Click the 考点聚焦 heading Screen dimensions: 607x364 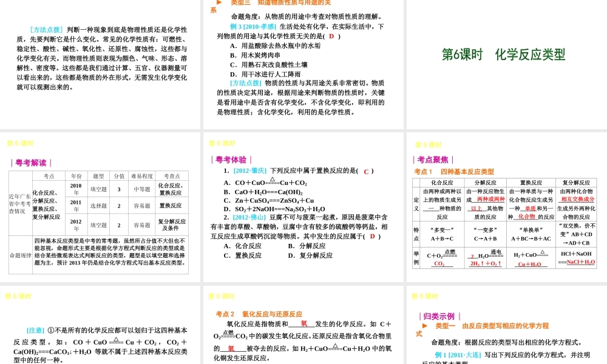[x=433, y=160]
